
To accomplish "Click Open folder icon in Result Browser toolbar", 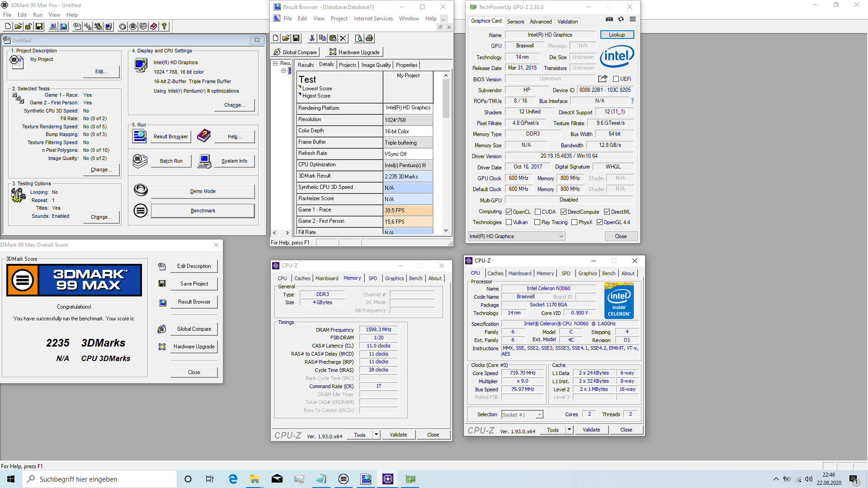I will 286,38.
